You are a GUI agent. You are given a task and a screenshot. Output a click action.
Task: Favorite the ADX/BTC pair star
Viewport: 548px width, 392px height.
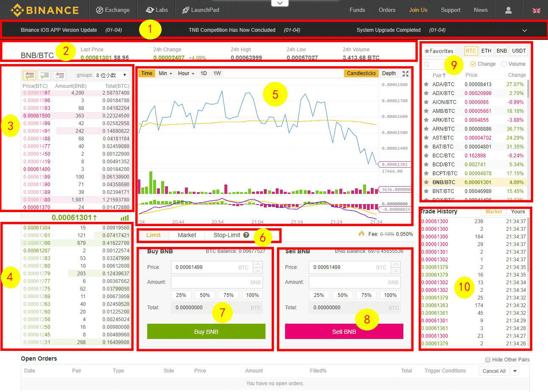(x=426, y=93)
